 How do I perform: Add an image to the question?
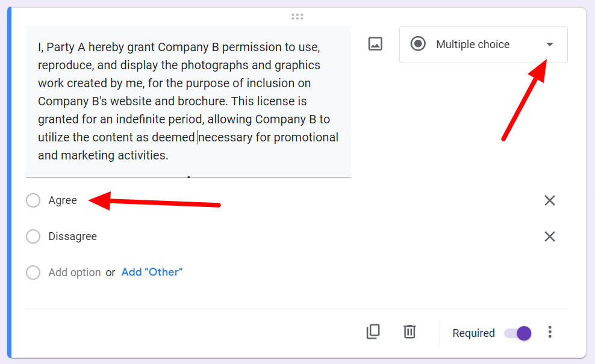point(375,44)
